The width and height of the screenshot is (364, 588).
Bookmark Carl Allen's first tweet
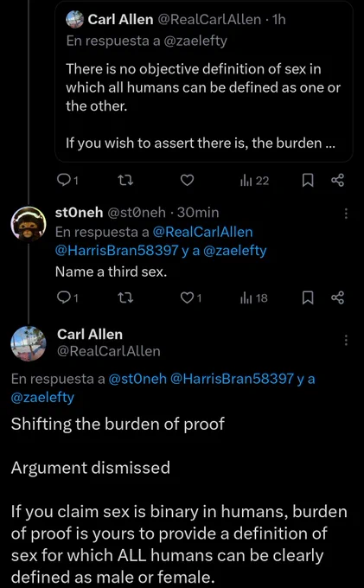[308, 181]
